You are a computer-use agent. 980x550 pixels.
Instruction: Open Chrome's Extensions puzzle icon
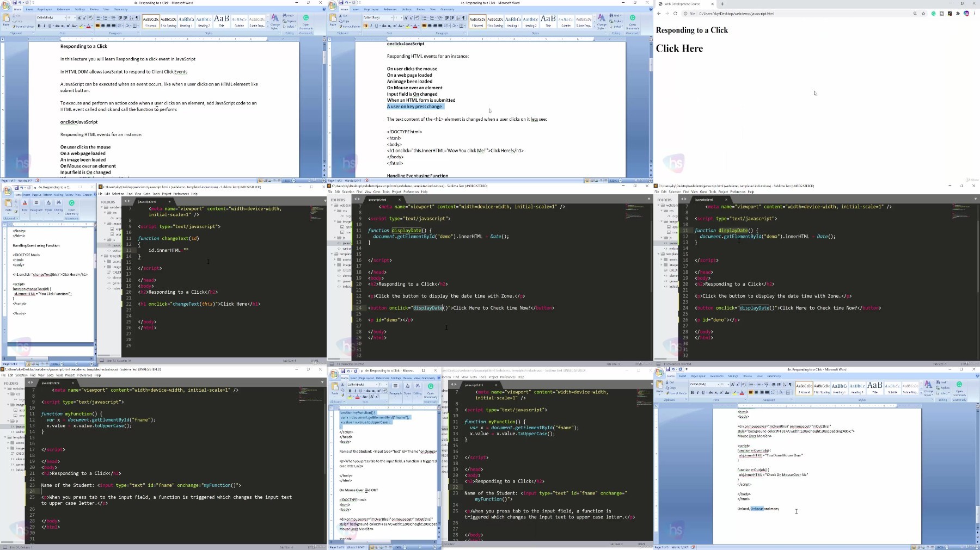click(958, 13)
